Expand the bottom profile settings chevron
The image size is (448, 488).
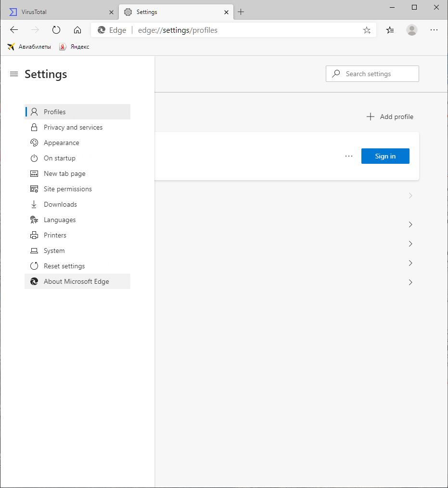(410, 282)
